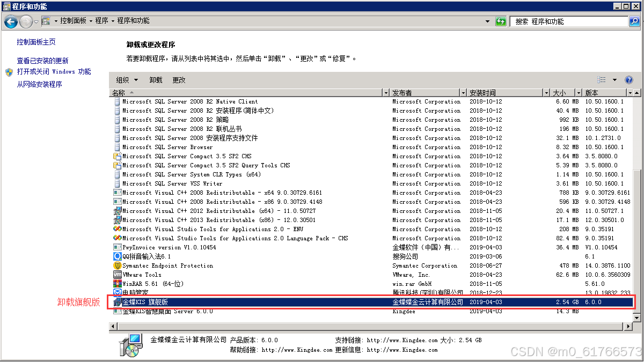Click the SQL Server Compact 3.5 SP2 CHS icon
Image resolution: width=644 pixels, height=362 pixels.
[x=118, y=156]
